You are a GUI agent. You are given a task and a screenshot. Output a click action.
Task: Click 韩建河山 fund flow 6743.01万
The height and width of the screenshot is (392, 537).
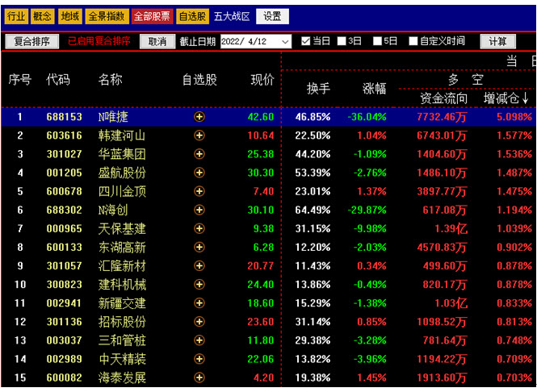tap(442, 136)
